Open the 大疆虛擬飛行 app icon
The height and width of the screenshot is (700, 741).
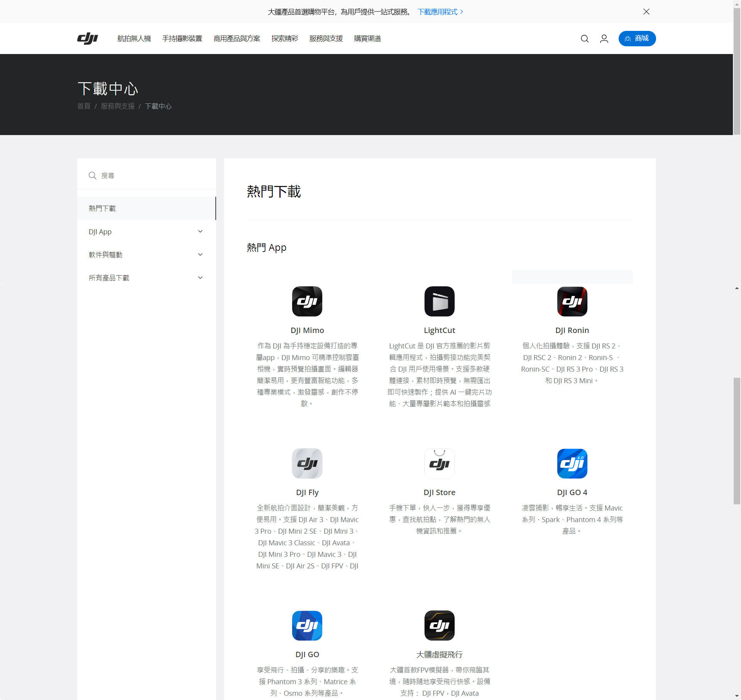(x=439, y=625)
